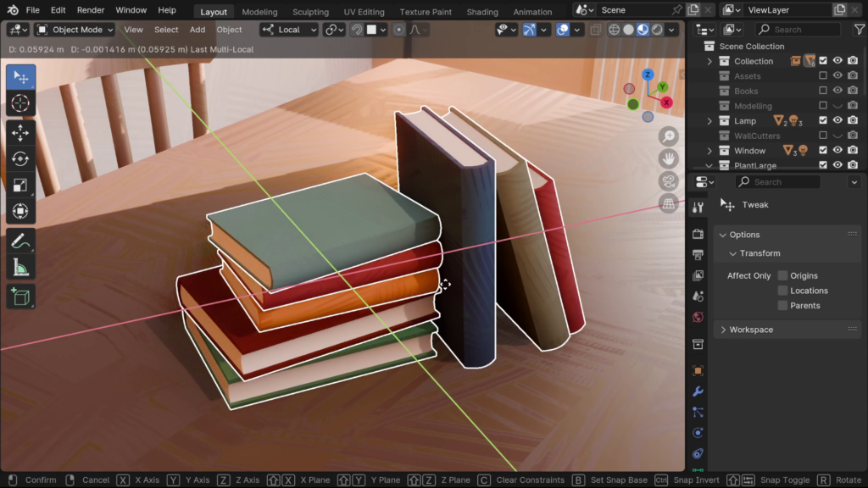Open the Render menu
Viewport: 868px width, 488px height.
[90, 10]
